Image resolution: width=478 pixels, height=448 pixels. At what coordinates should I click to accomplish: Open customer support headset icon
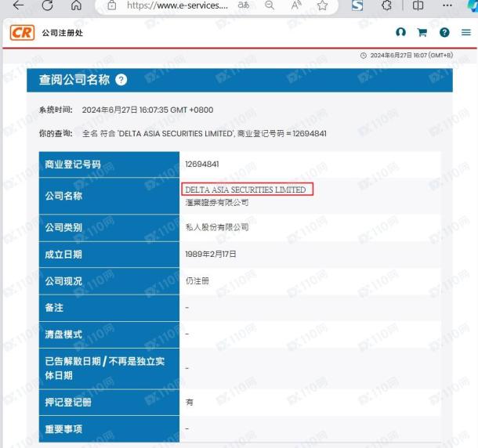(400, 32)
